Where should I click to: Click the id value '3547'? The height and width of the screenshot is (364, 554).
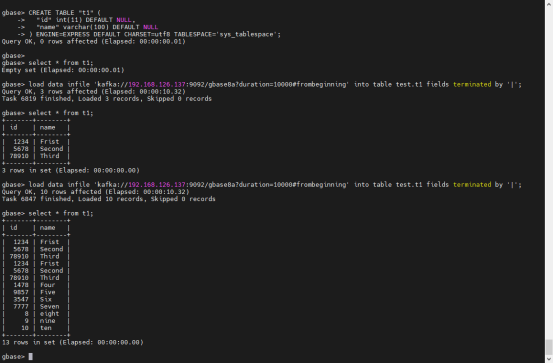(x=21, y=299)
